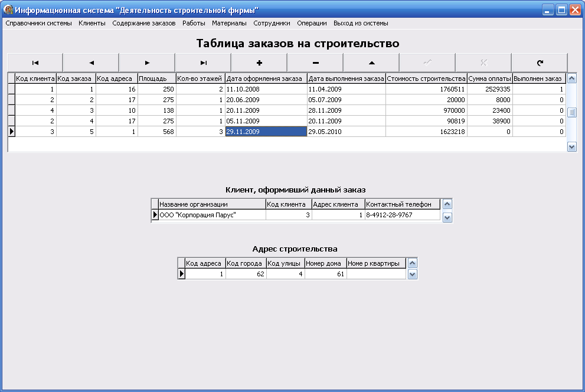This screenshot has width=585, height=392.
Task: Click empty Номер квартиры cell
Action: coord(376,274)
